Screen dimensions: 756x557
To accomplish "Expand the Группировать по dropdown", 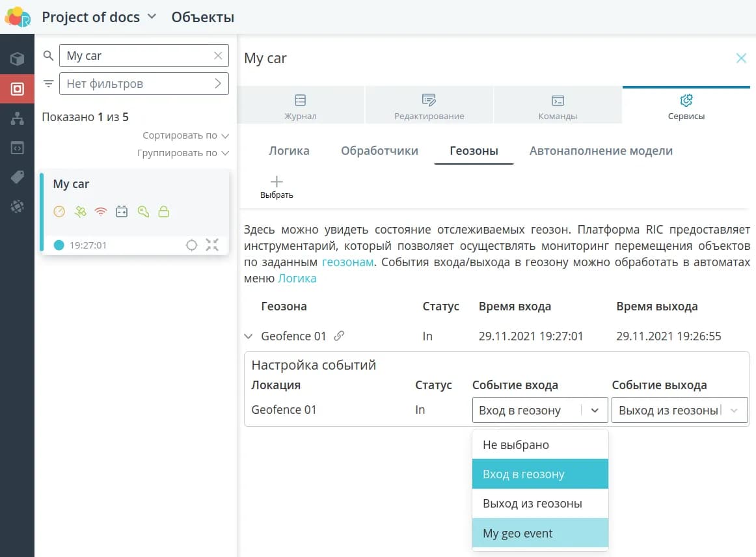I will coord(183,153).
